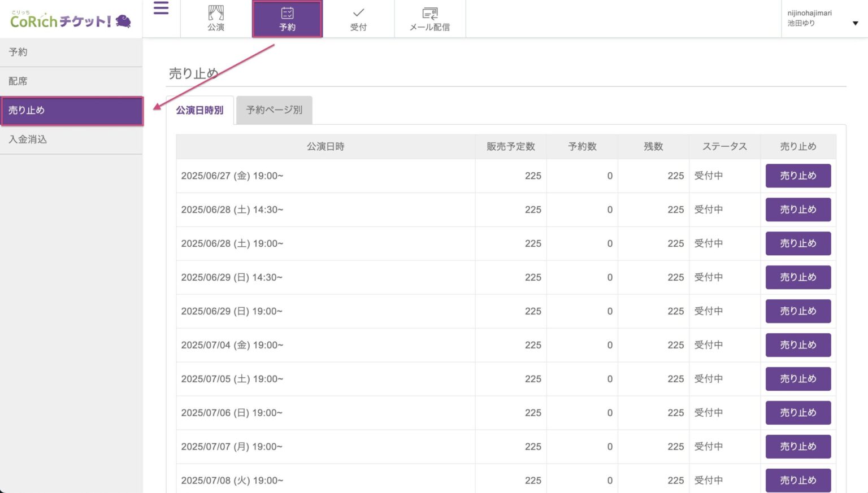Stop sales for 2025/07/06 performance
The height and width of the screenshot is (493, 868).
(797, 413)
